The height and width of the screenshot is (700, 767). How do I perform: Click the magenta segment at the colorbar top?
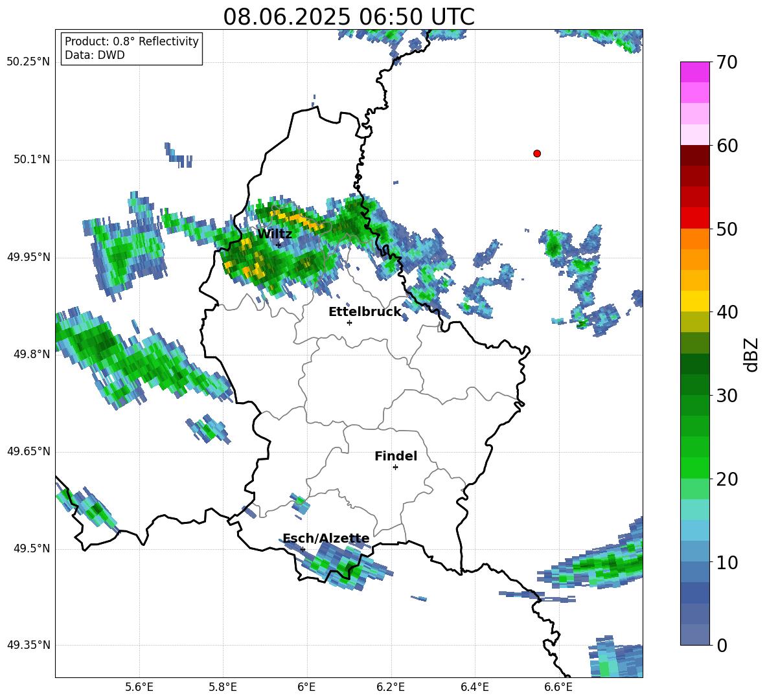pos(695,72)
